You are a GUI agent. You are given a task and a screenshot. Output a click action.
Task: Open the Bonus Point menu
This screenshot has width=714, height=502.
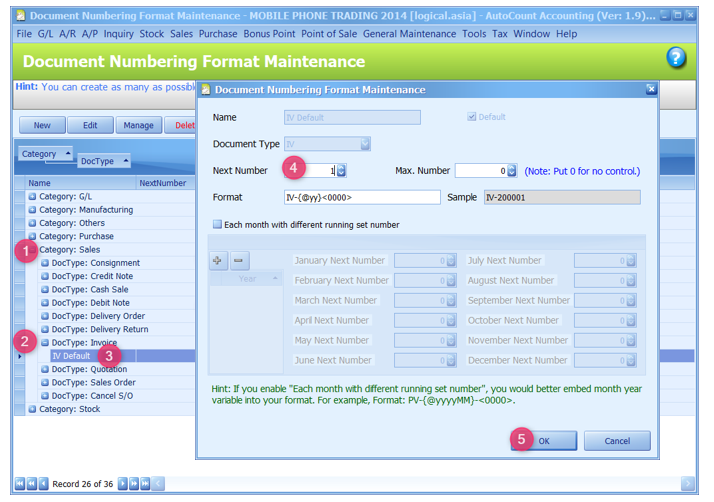(x=270, y=34)
